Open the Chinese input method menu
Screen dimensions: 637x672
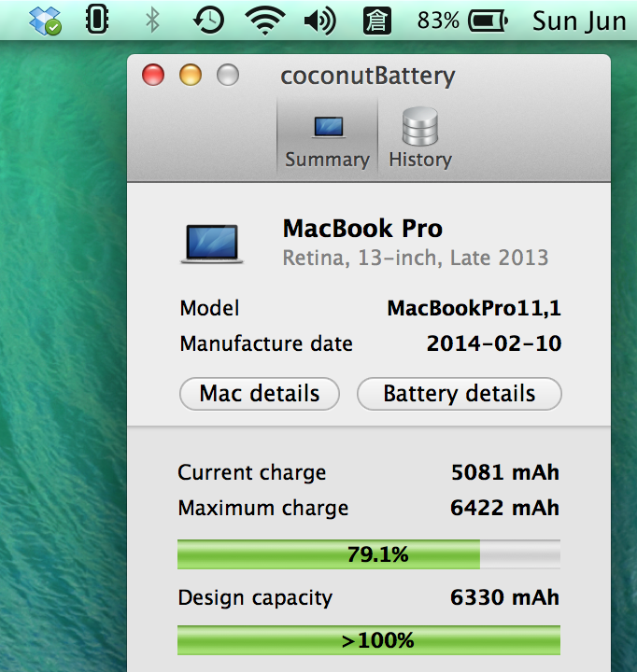(377, 21)
